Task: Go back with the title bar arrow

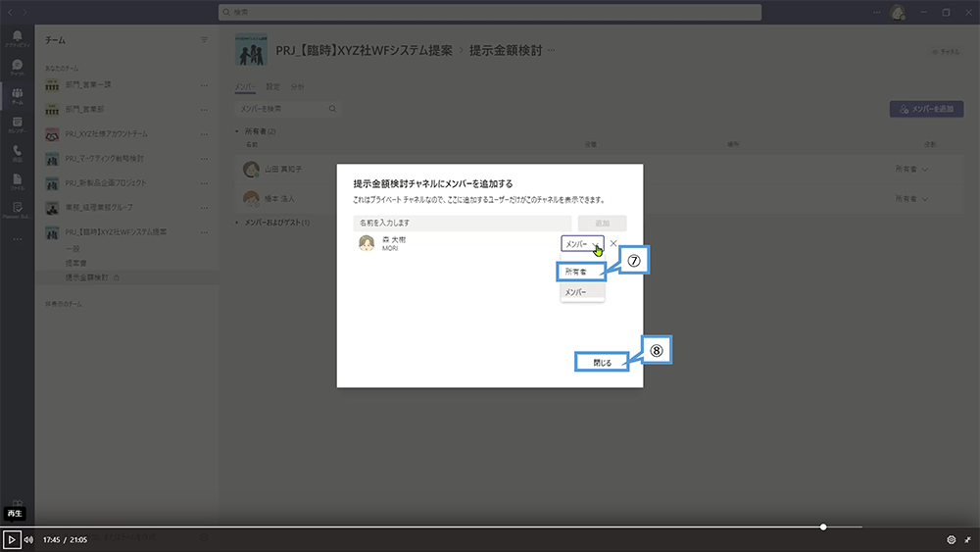Action: click(x=10, y=12)
